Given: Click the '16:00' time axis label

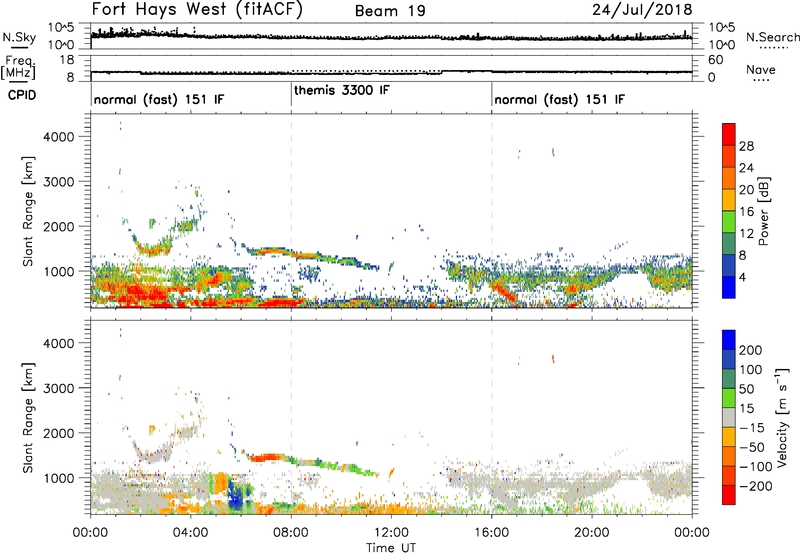Looking at the screenshot, I should (x=491, y=532).
